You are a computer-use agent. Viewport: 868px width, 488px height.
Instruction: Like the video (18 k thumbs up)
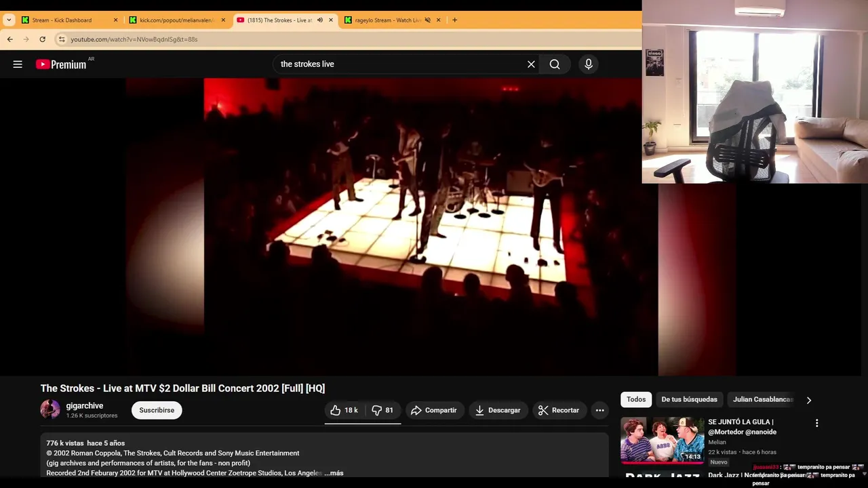coord(344,410)
